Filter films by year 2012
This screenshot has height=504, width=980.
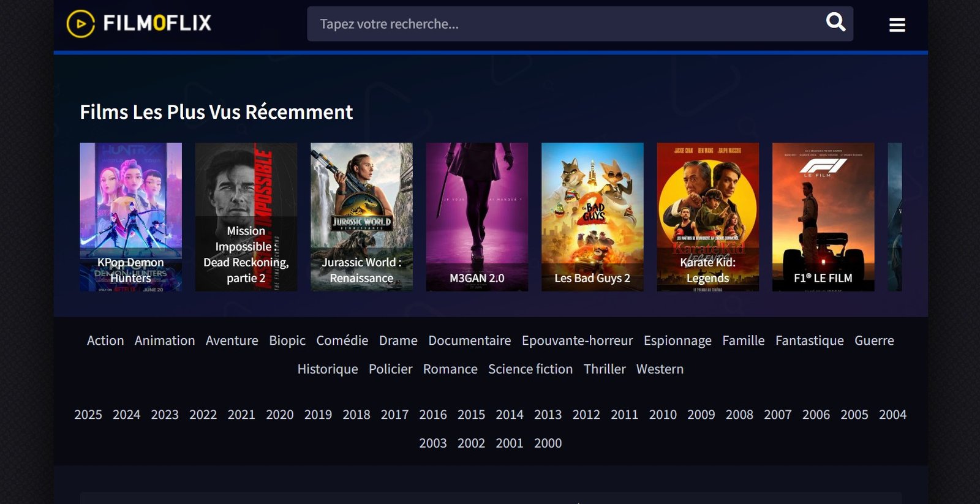tap(586, 415)
